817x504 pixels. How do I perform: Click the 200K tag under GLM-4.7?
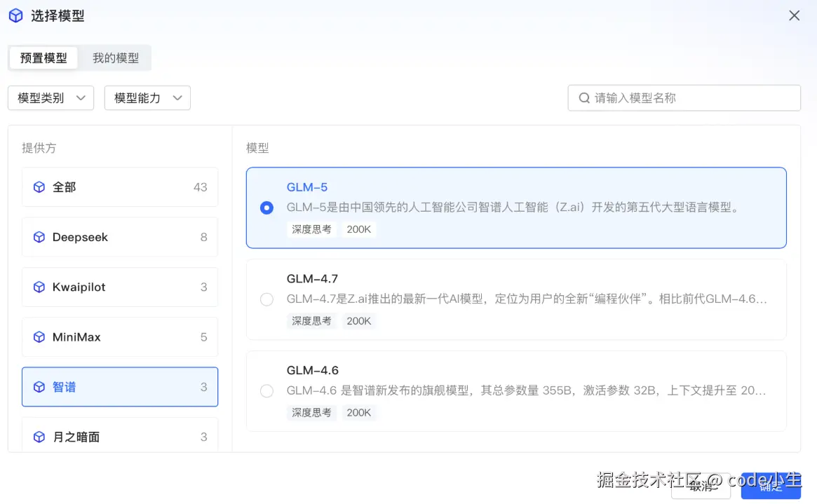point(359,320)
